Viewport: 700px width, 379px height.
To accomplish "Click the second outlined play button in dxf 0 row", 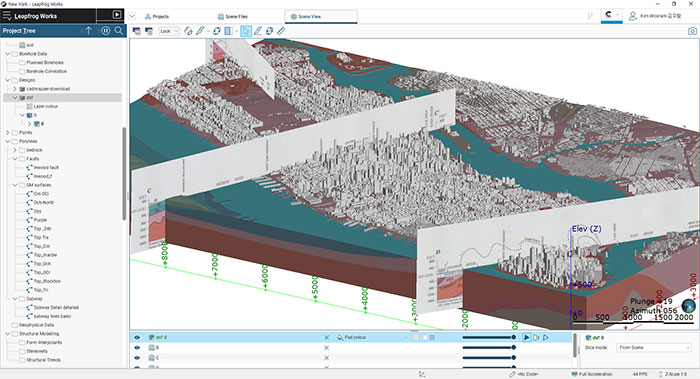I will click(546, 337).
